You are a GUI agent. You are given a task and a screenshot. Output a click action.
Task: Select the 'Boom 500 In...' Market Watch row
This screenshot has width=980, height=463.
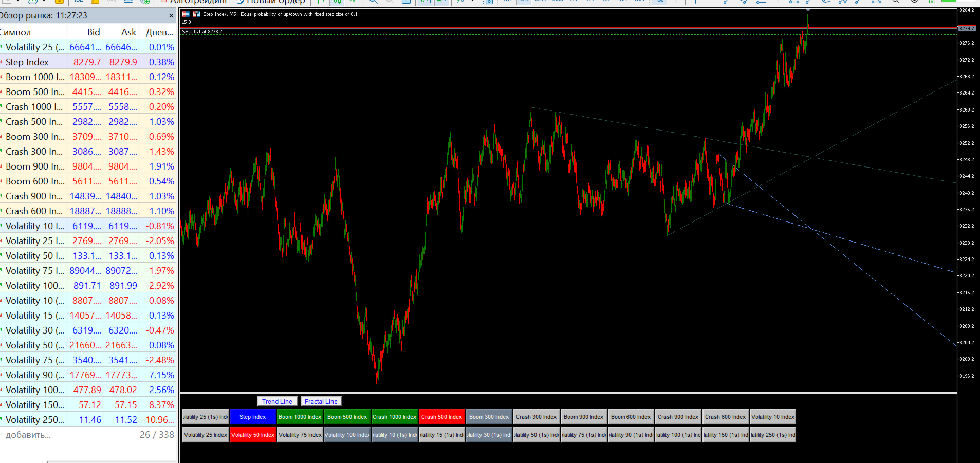(88, 91)
